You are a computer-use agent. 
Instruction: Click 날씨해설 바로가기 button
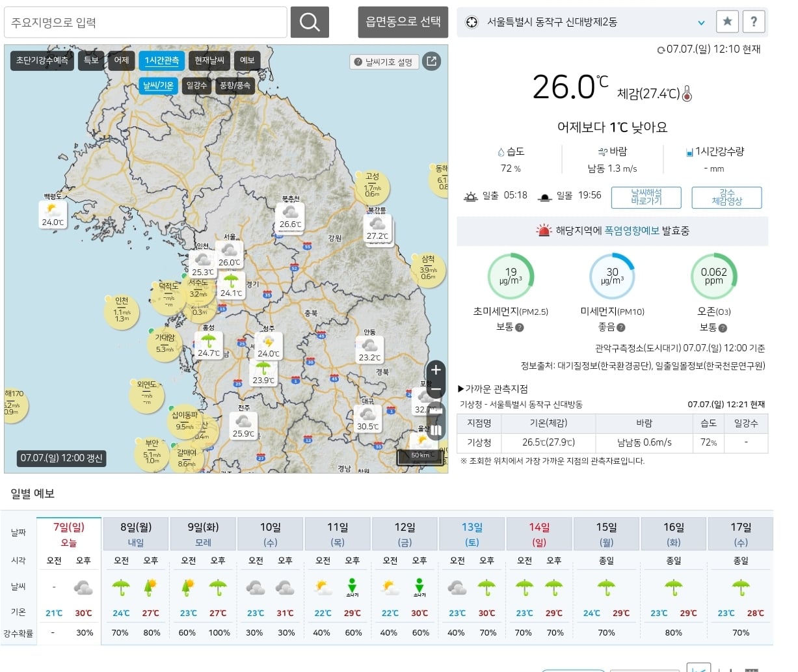646,197
